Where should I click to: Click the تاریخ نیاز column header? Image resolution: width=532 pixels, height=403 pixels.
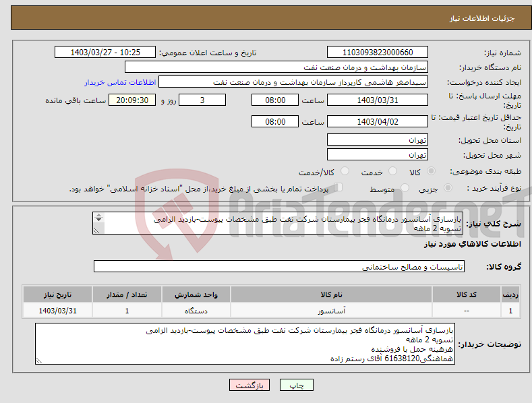[58, 294]
